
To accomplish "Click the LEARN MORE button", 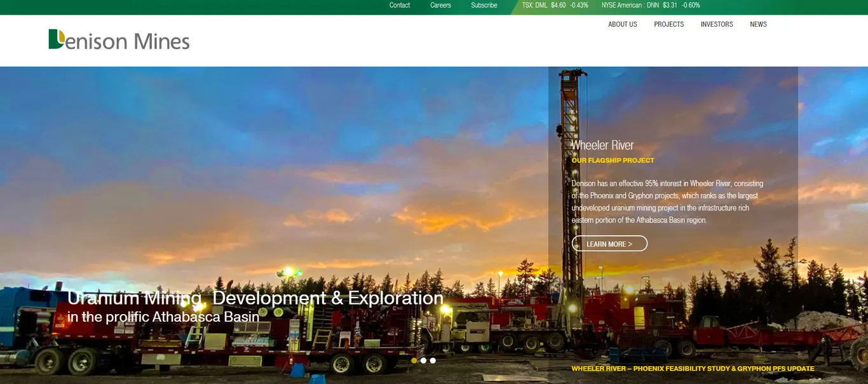I will (609, 243).
